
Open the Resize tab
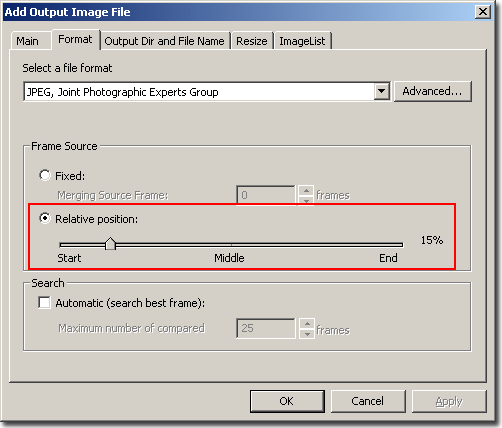(x=252, y=41)
